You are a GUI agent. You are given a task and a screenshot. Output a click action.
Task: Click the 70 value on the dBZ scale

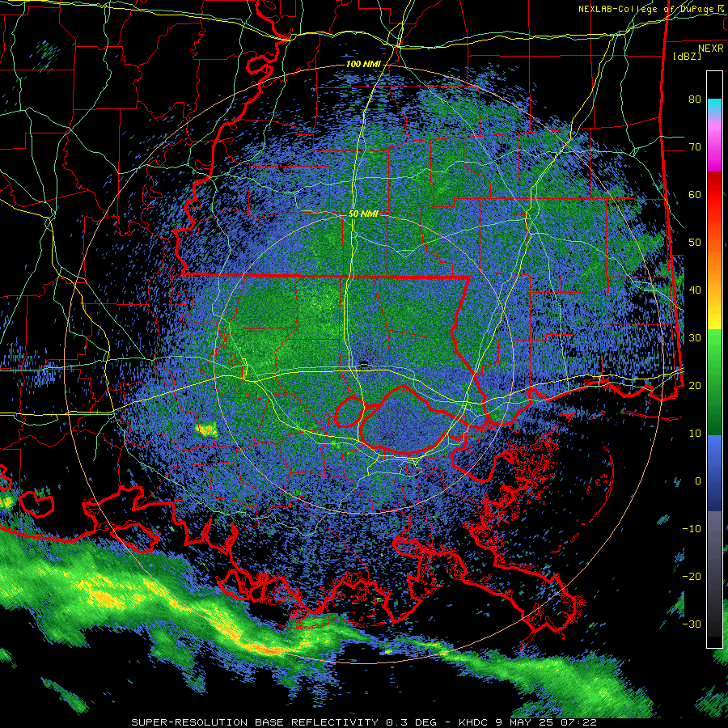coord(695,146)
